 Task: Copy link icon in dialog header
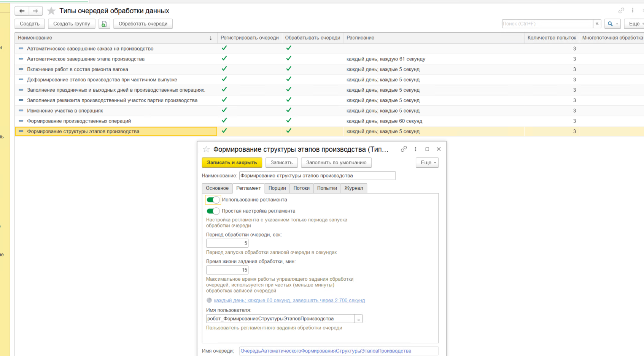click(x=404, y=149)
